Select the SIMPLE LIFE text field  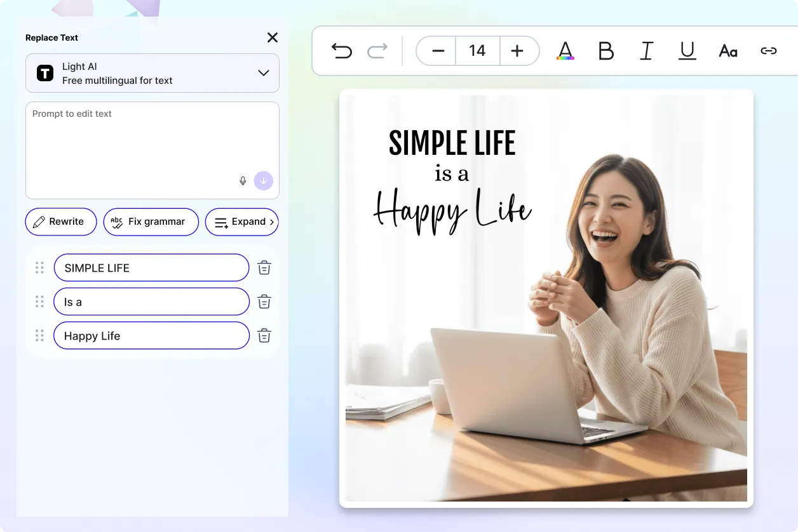(151, 268)
